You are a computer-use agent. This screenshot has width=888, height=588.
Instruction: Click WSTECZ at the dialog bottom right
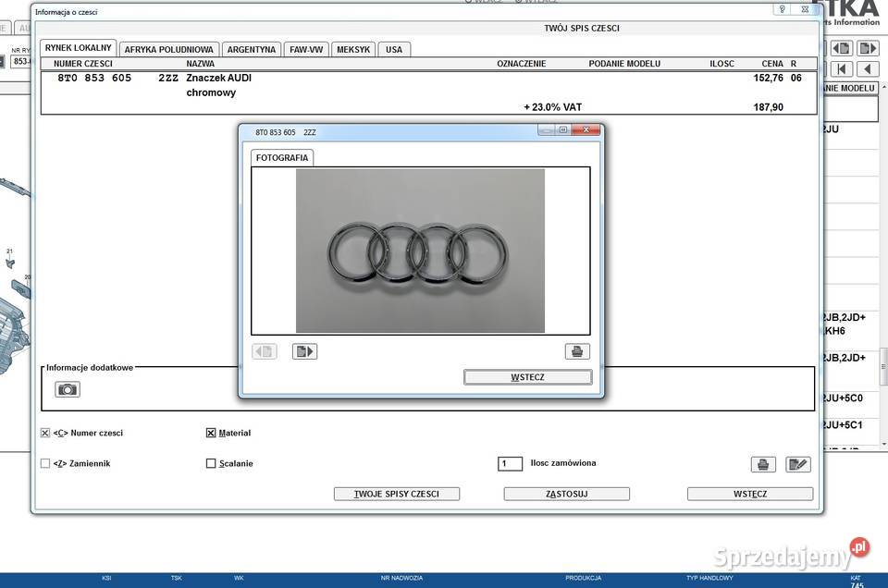coord(750,494)
